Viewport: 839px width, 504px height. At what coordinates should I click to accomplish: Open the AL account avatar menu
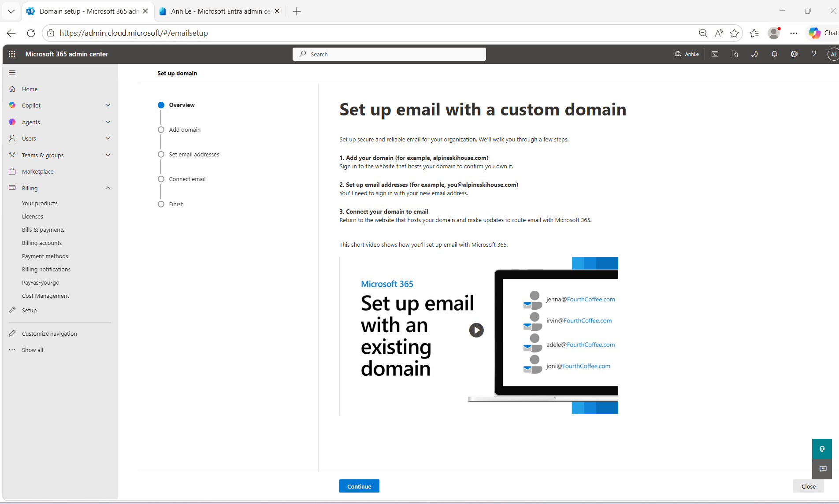pos(833,54)
